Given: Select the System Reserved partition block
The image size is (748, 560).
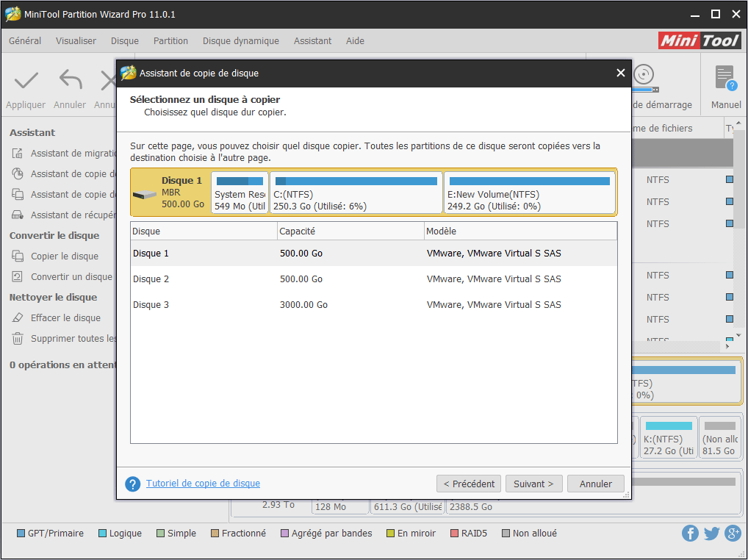Looking at the screenshot, I should point(240,193).
